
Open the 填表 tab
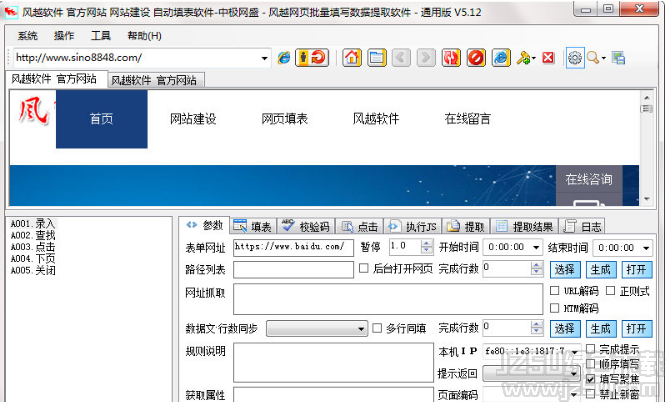point(253,226)
